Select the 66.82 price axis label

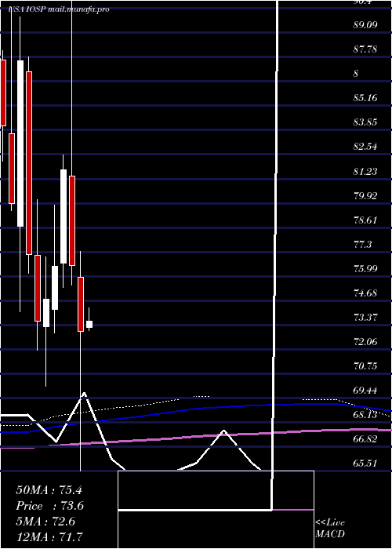(365, 438)
